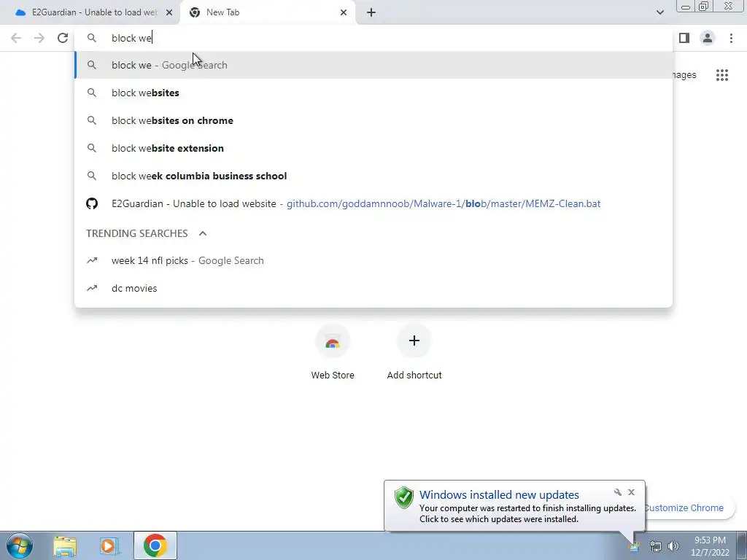Select trending search 'week 14 nfl picks'
The height and width of the screenshot is (560, 747).
[373, 260]
